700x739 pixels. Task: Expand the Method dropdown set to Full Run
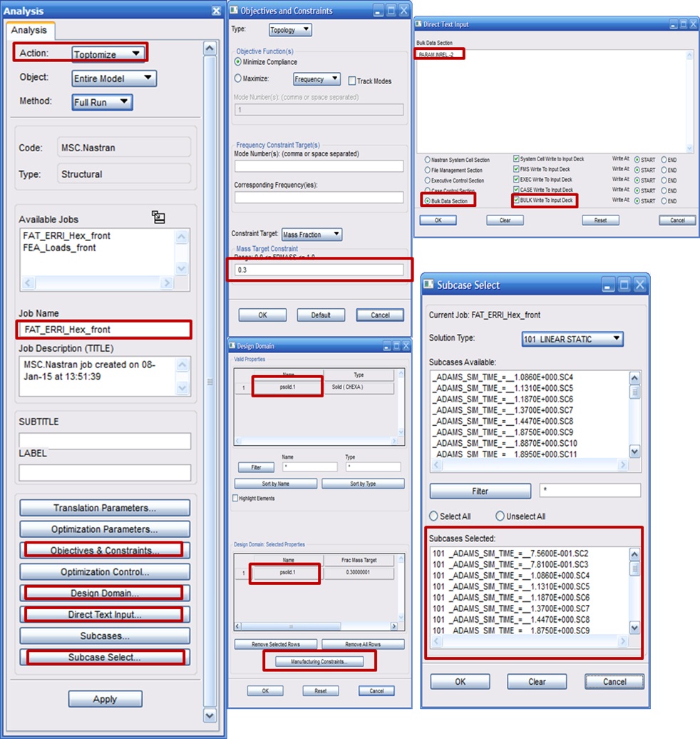[102, 102]
